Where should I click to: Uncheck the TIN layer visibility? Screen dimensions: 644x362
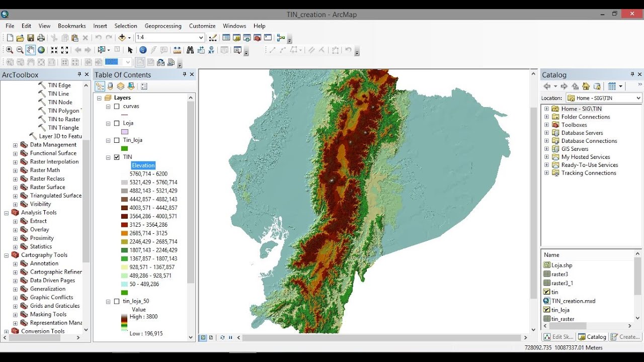coord(116,157)
